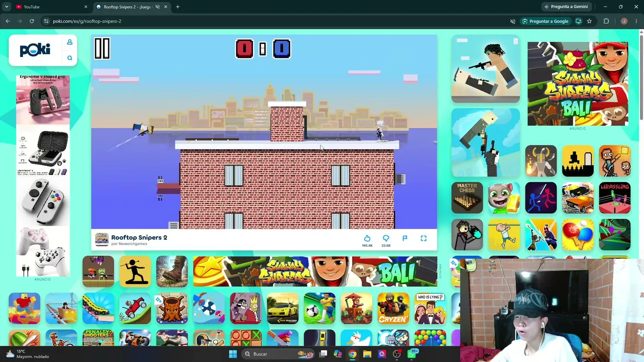Open the yellow silhouette runner game
The height and width of the screenshot is (362, 644).
(578, 161)
